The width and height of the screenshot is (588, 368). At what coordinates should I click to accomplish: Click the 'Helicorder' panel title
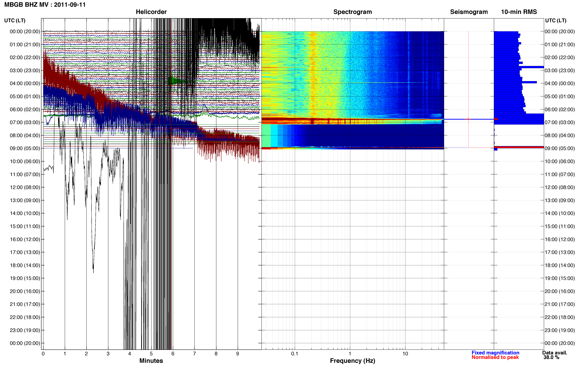151,12
